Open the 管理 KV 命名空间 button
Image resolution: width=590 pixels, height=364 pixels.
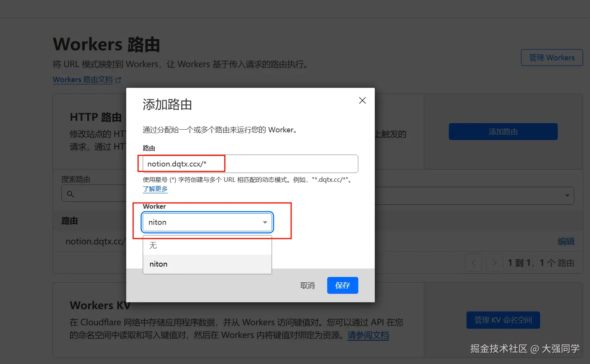[x=503, y=320]
